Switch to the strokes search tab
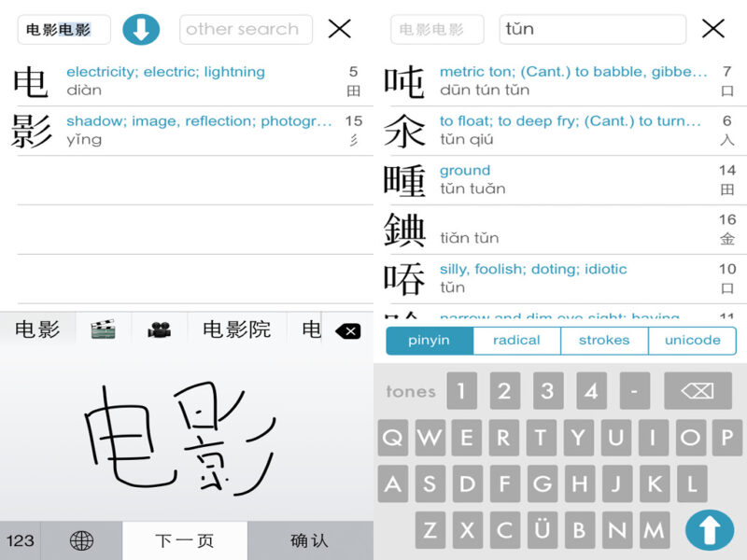 coord(604,340)
